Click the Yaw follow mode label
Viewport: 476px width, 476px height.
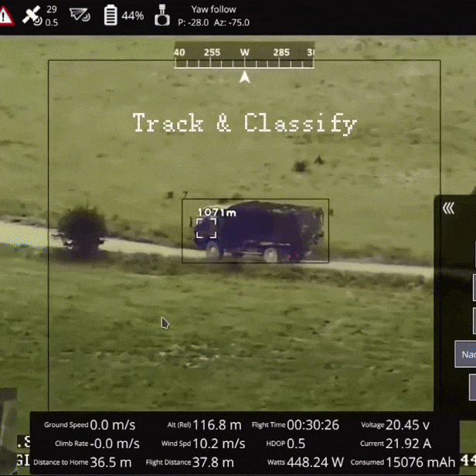coord(214,9)
